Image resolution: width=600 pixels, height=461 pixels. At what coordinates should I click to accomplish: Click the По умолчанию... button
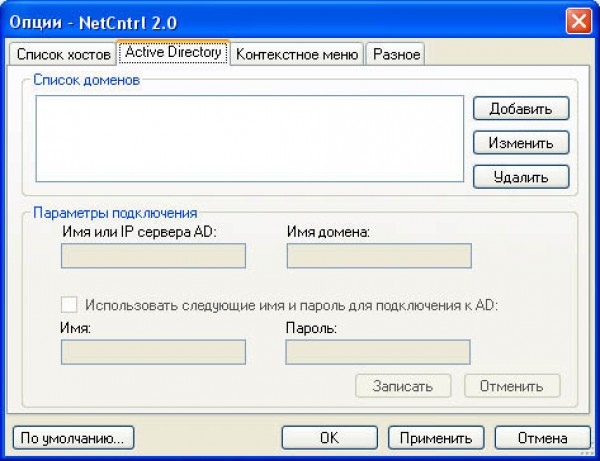click(73, 437)
